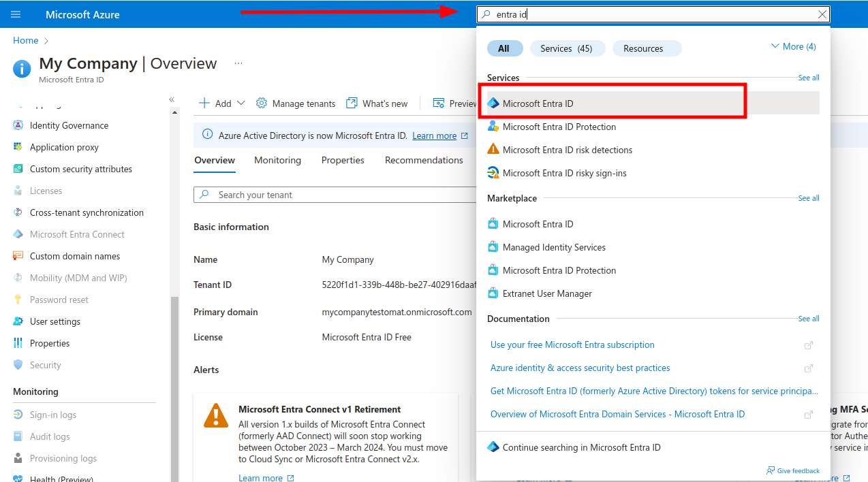
Task: Open Azure identity & access security link
Action: (580, 368)
